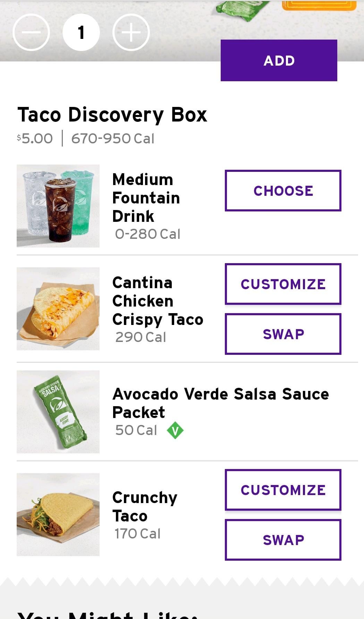Screen dimensions: 364x619
Task: Choose a Medium Fountain Drink
Action: click(x=283, y=191)
